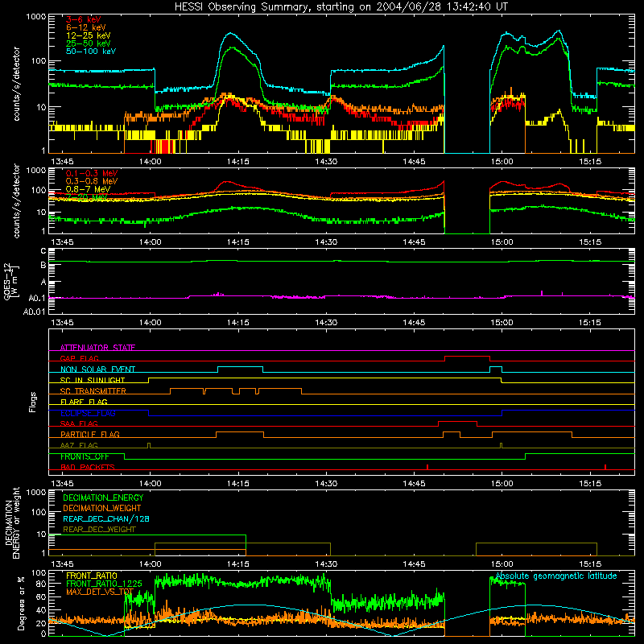
Task: Click the orange 0.3-0.8 MeV legend label
Action: (x=92, y=181)
